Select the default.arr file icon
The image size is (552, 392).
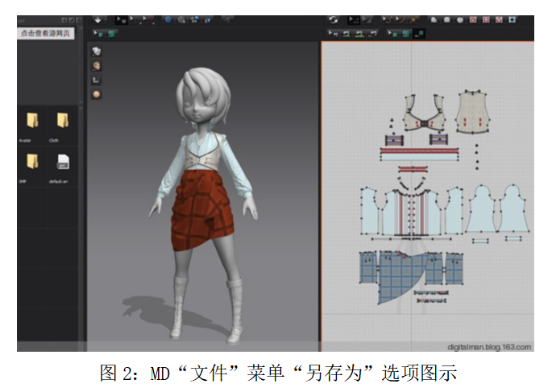click(x=62, y=162)
